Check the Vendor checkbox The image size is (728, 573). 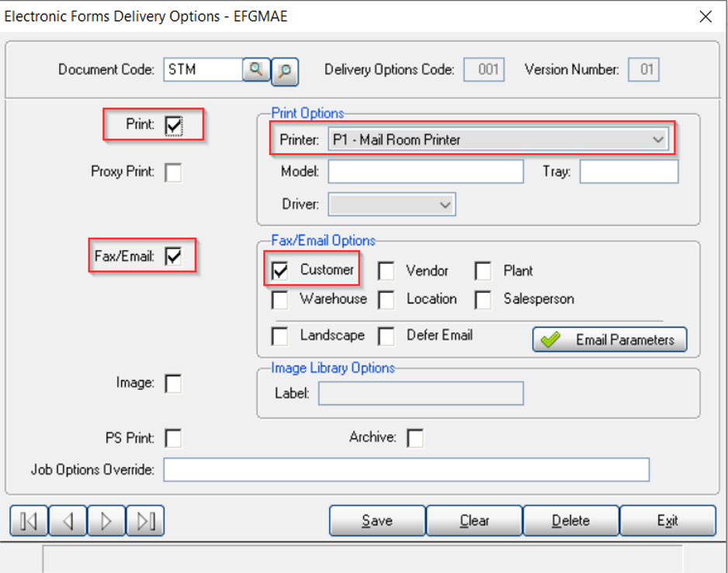(x=387, y=271)
